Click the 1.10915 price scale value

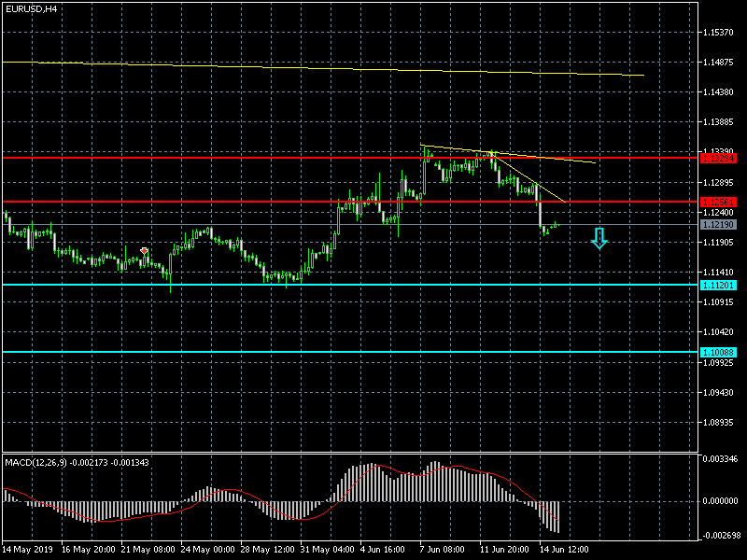coord(718,302)
